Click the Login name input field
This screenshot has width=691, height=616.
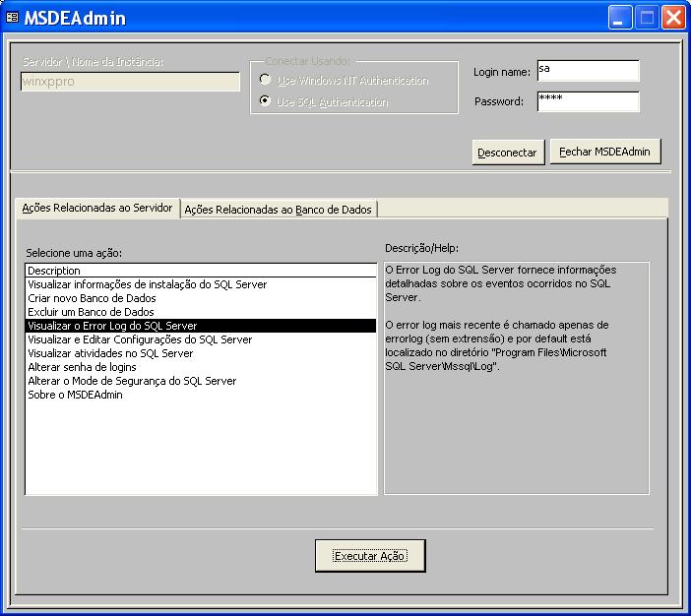(588, 71)
